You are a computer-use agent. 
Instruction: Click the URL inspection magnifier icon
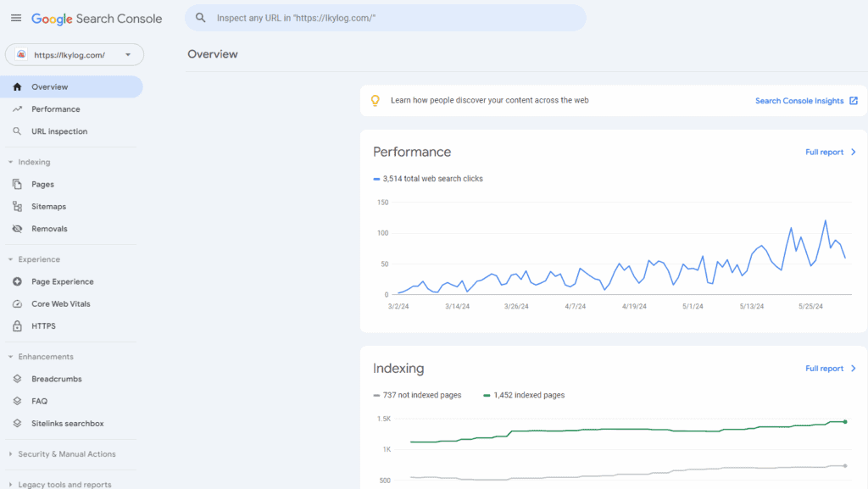[17, 131]
